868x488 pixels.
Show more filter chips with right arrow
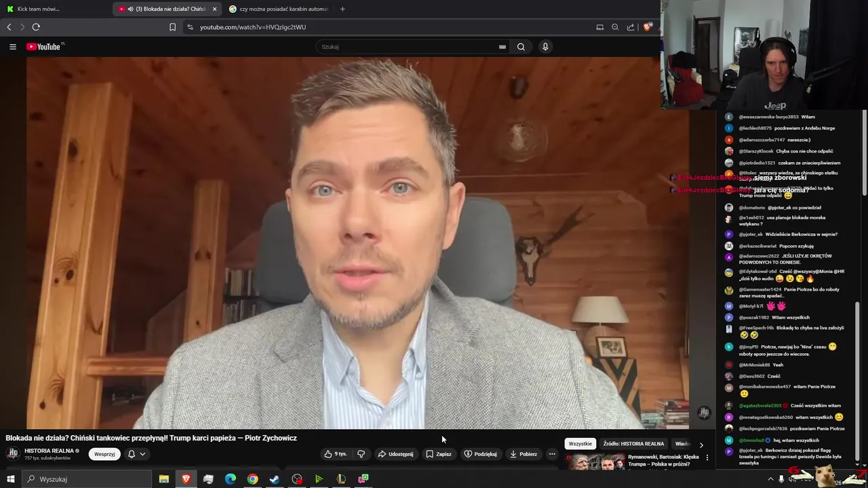pyautogui.click(x=701, y=445)
